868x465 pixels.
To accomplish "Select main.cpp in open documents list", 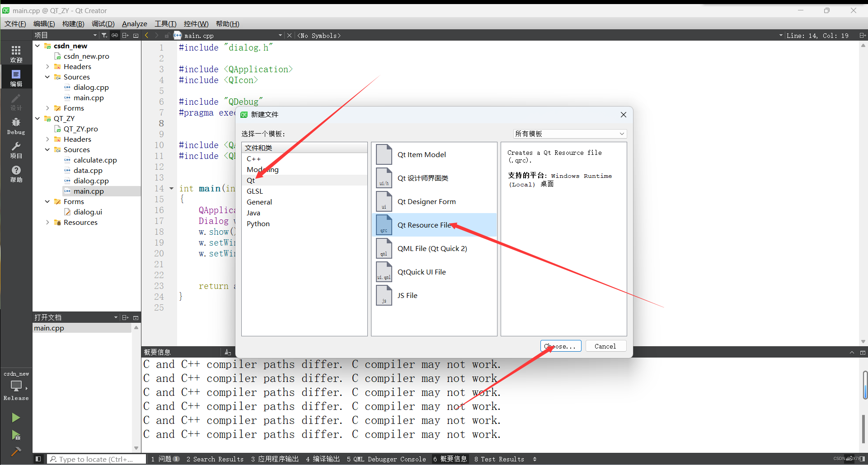I will coord(82,328).
